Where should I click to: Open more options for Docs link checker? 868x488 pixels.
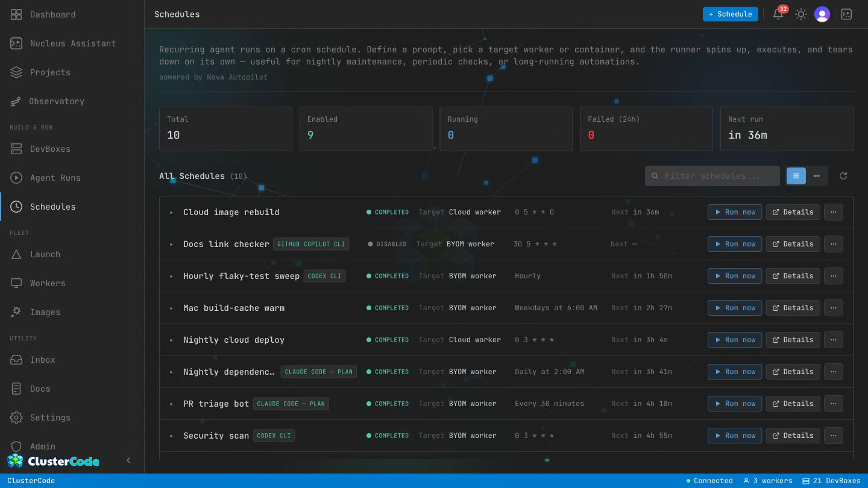tap(834, 244)
